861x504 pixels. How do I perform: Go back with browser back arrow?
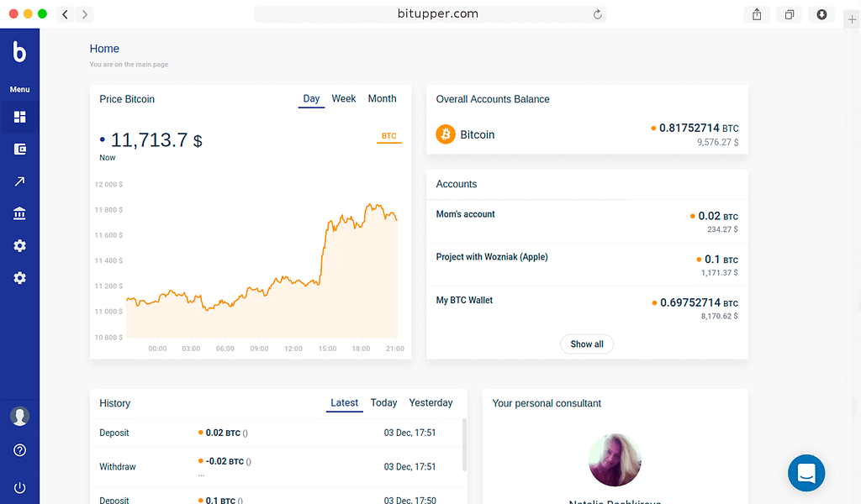point(65,14)
